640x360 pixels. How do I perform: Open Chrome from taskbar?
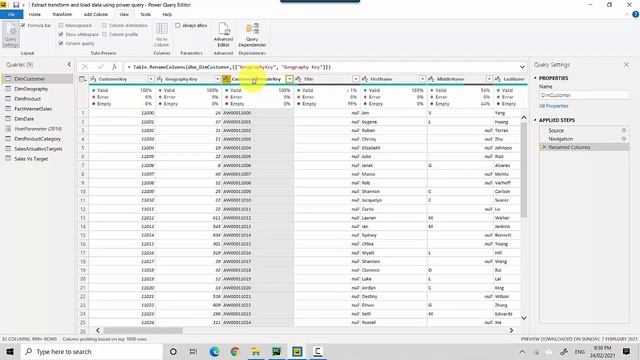click(x=235, y=351)
